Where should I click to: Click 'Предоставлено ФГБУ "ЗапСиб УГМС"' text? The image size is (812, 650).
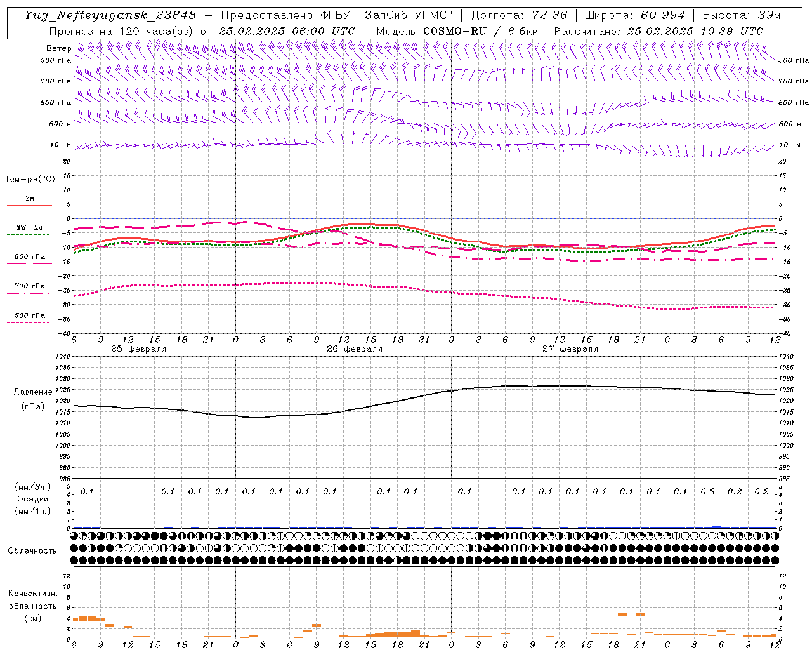[x=336, y=15]
